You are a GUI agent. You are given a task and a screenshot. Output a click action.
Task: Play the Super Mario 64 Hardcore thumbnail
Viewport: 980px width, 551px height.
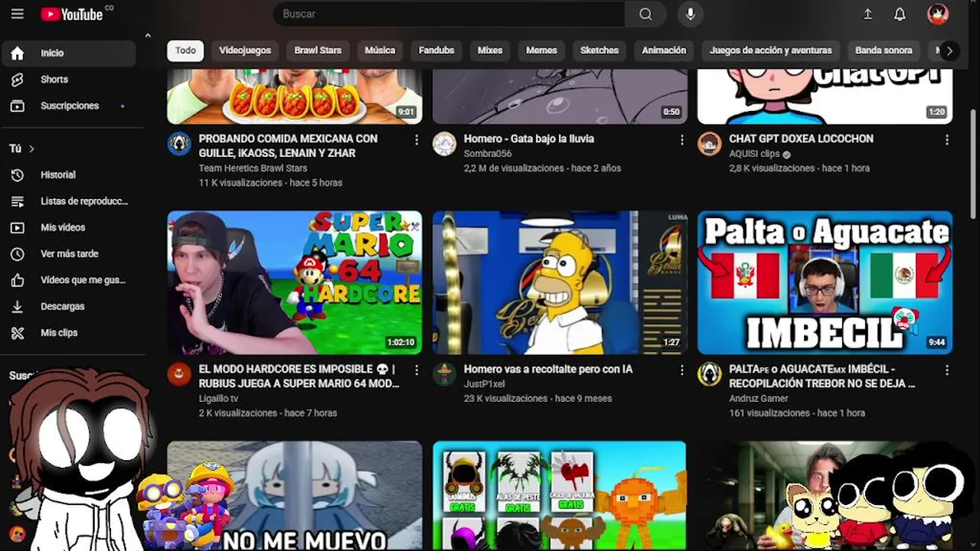pos(295,282)
